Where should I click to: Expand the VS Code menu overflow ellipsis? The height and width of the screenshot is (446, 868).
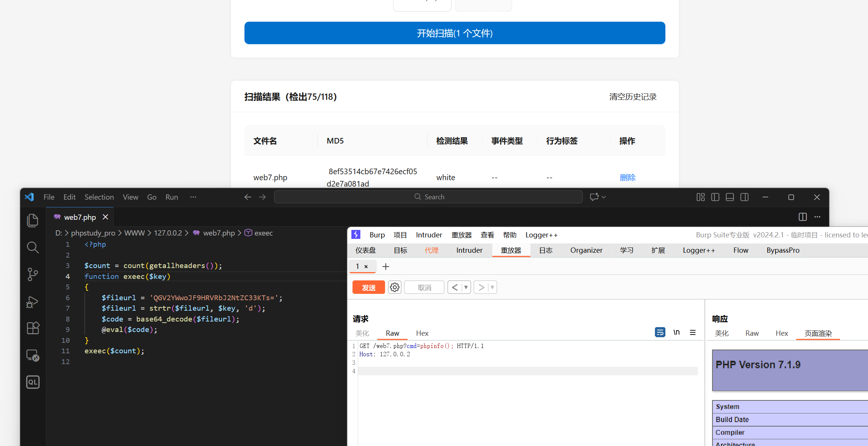[193, 197]
